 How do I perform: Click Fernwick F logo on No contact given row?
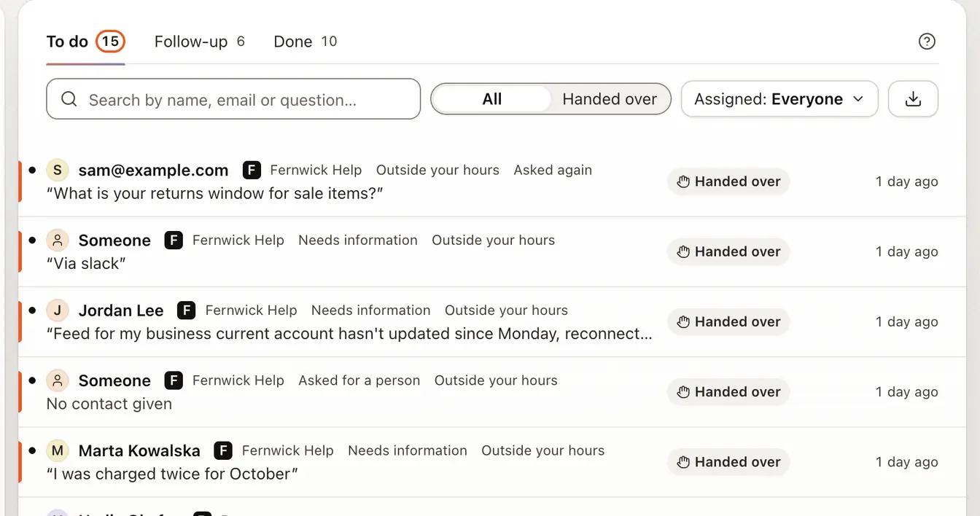click(174, 380)
